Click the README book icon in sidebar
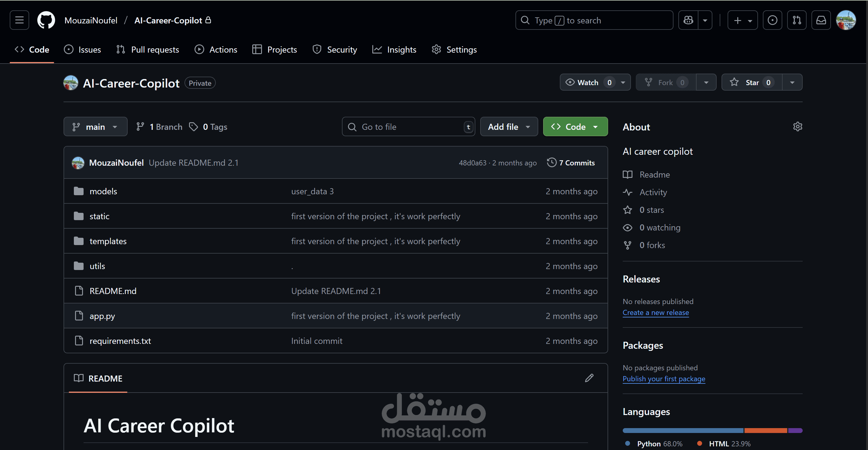This screenshot has width=868, height=450. (627, 175)
